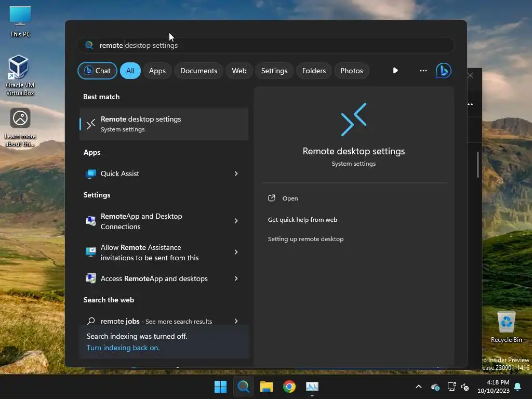Image resolution: width=532 pixels, height=399 pixels.
Task: Open the resource monitor taskbar app
Action: tap(312, 387)
